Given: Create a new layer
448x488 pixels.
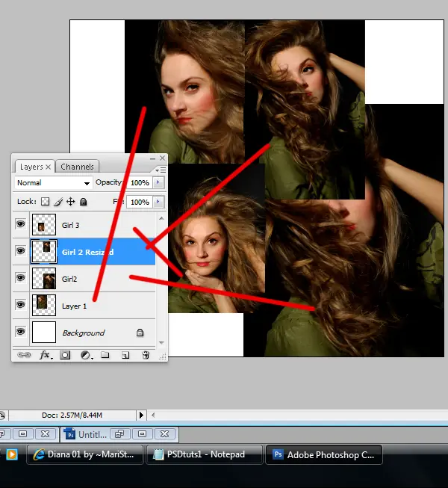Looking at the screenshot, I should (x=125, y=356).
